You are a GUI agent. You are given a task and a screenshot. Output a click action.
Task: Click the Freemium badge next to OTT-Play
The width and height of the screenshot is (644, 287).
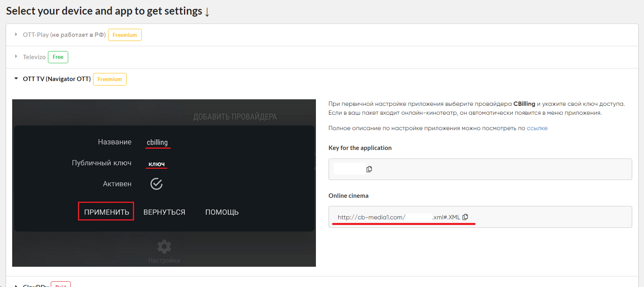[x=125, y=35]
